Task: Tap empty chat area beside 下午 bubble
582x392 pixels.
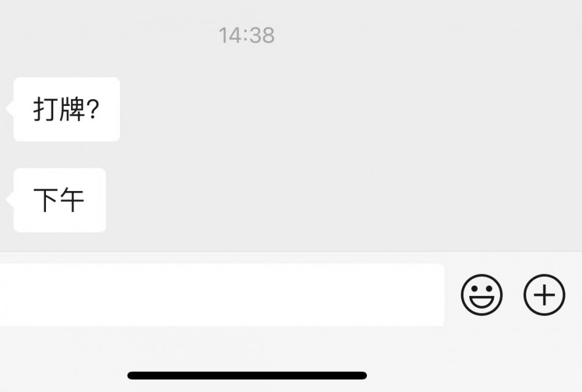Action: pos(343,200)
